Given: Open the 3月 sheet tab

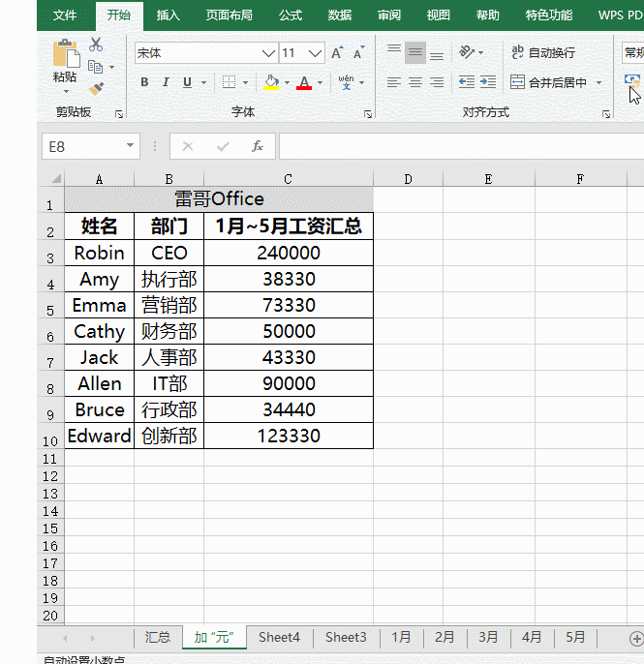Looking at the screenshot, I should (488, 637).
